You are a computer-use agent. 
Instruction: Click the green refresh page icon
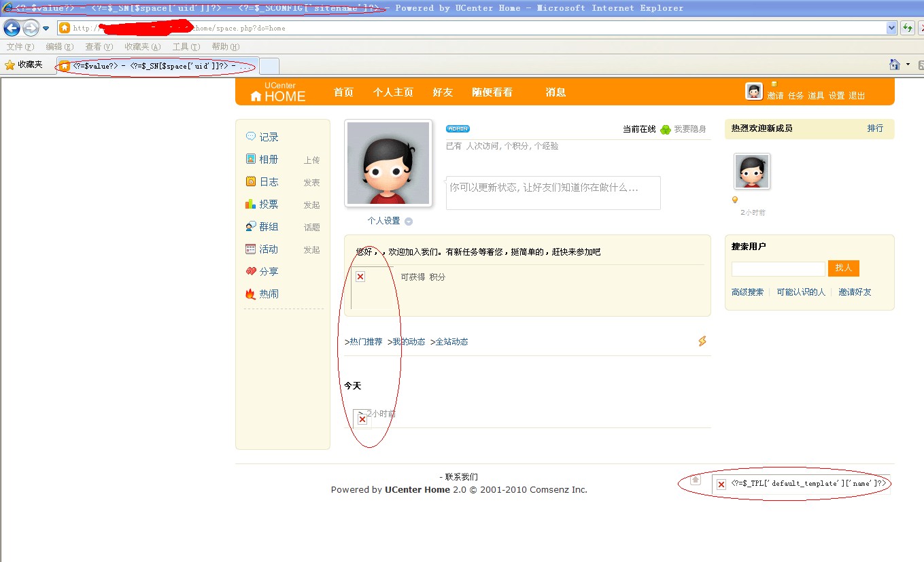click(x=907, y=28)
